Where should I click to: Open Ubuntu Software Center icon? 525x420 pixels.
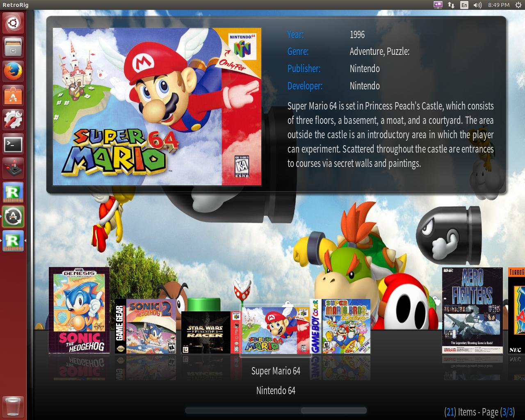tap(13, 96)
